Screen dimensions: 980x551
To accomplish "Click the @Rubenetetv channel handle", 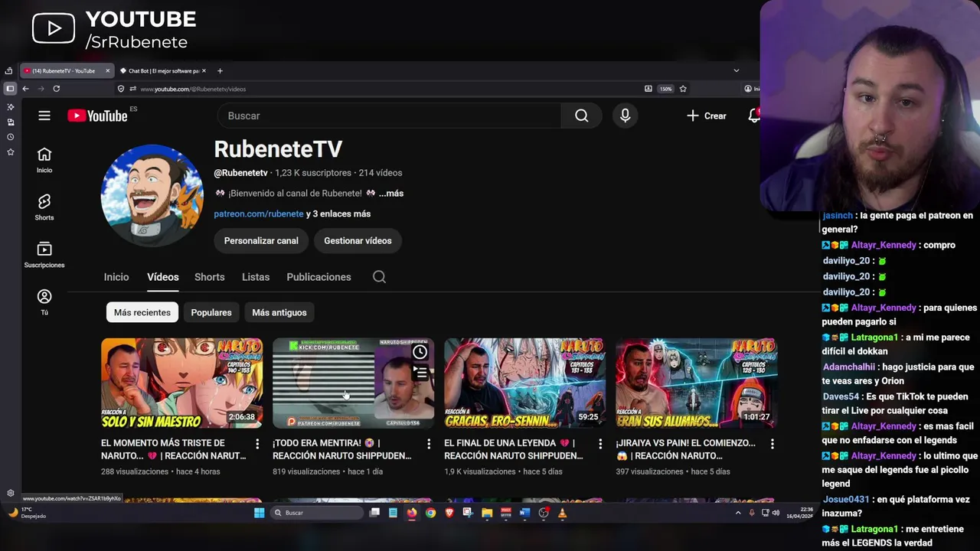I will (240, 173).
